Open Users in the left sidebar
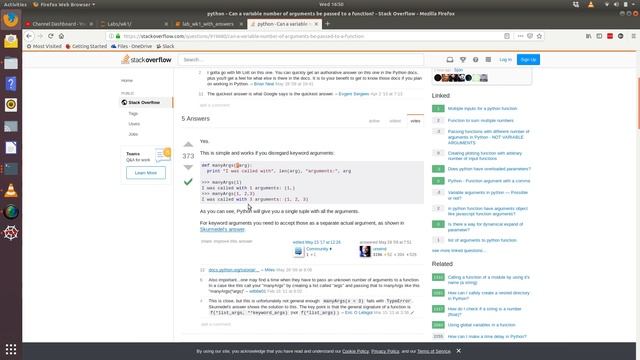Viewport: 640px width, 360px height. pyautogui.click(x=134, y=124)
